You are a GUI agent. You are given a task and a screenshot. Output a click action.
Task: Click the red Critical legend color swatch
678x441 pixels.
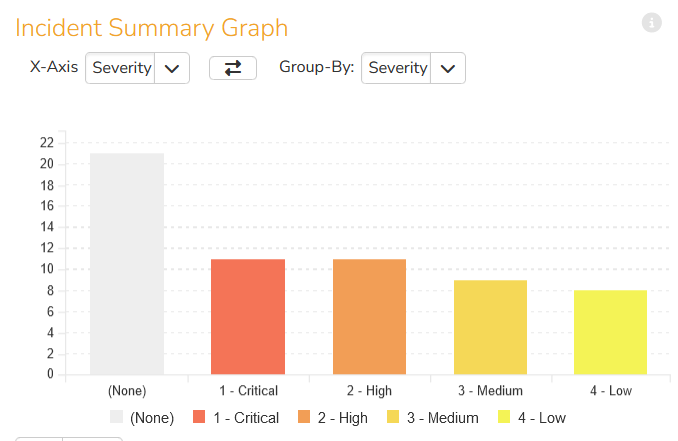point(200,417)
